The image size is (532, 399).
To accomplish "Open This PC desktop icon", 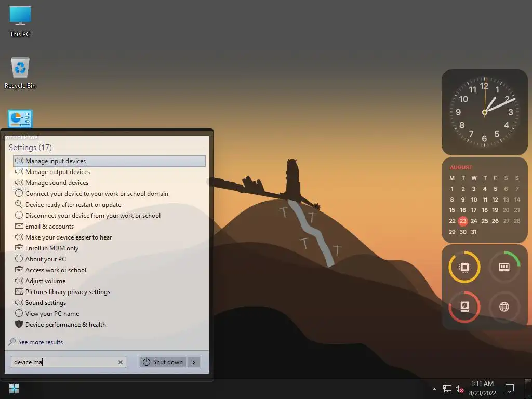I will click(20, 22).
